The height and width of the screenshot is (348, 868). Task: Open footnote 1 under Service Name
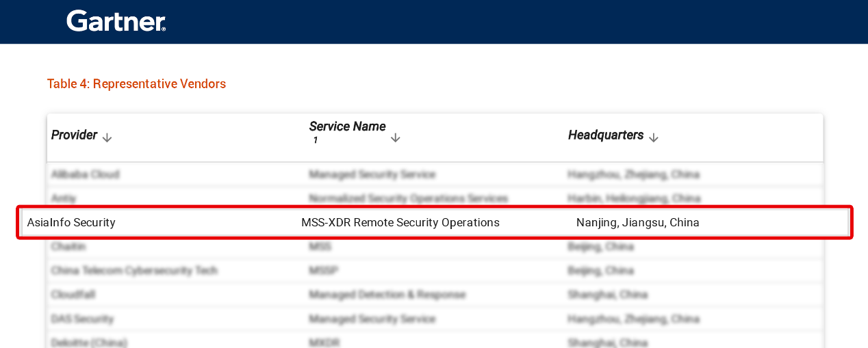(x=316, y=141)
